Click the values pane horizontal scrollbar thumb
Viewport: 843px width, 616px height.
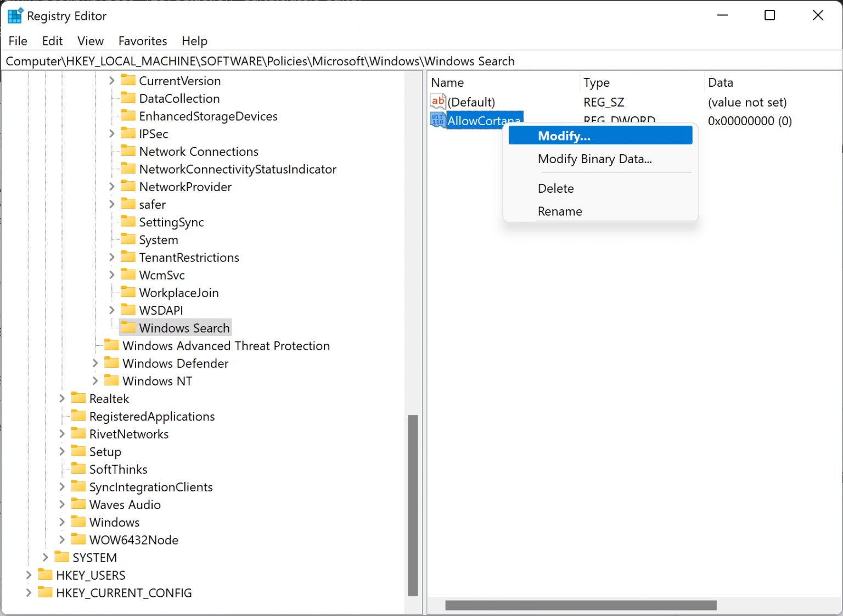pos(581,605)
